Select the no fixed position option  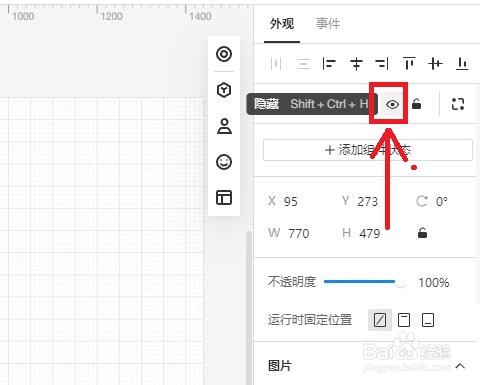click(380, 320)
